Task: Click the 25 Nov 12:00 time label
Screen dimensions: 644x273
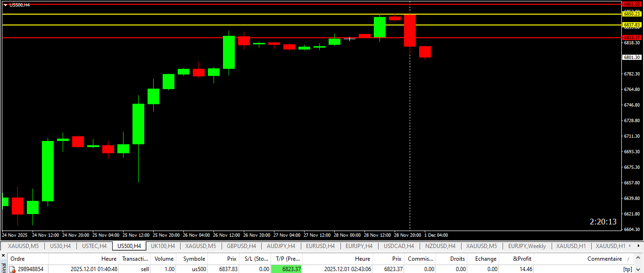Action: click(136, 235)
